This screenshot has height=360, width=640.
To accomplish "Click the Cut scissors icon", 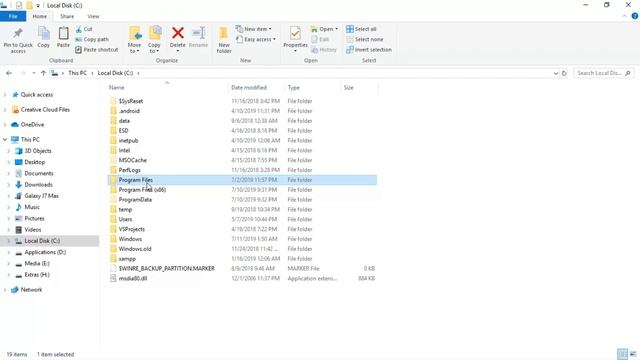I will tap(78, 29).
